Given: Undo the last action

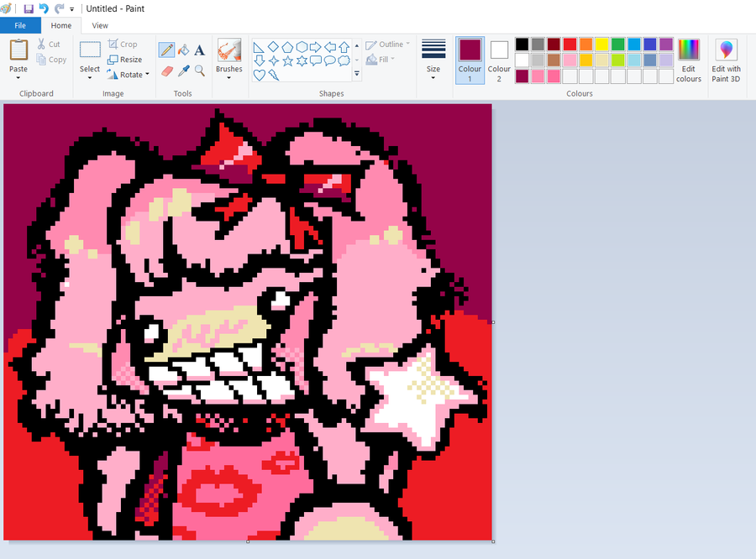Looking at the screenshot, I should pos(44,8).
